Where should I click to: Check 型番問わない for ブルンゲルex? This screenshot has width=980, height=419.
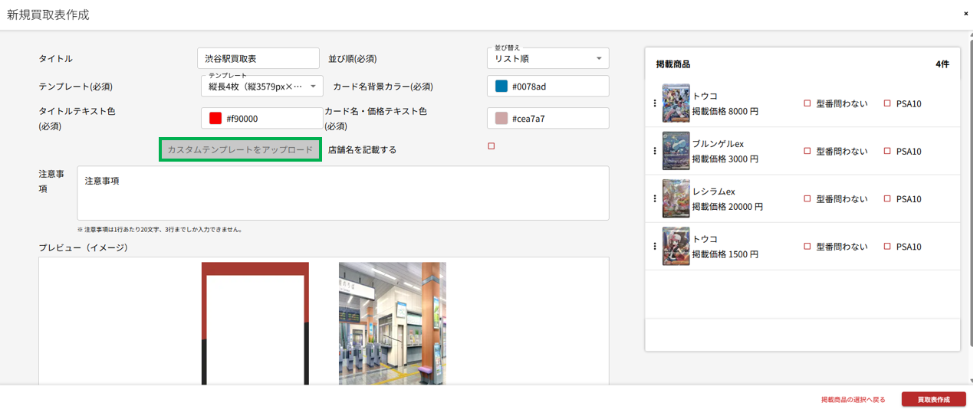pyautogui.click(x=807, y=151)
